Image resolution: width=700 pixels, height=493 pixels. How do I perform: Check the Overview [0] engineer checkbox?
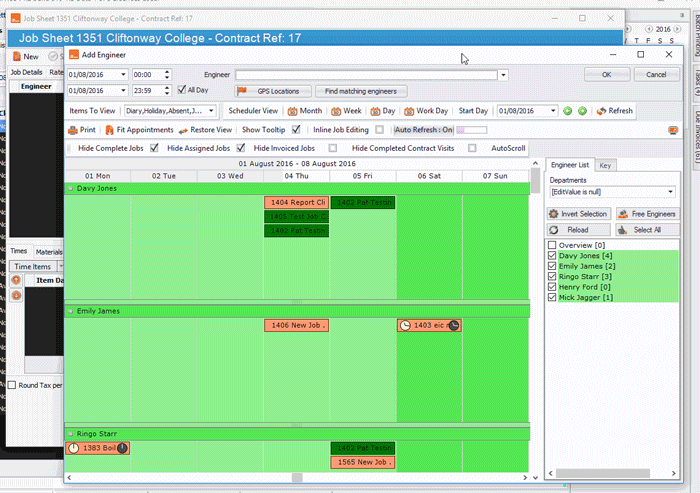552,245
